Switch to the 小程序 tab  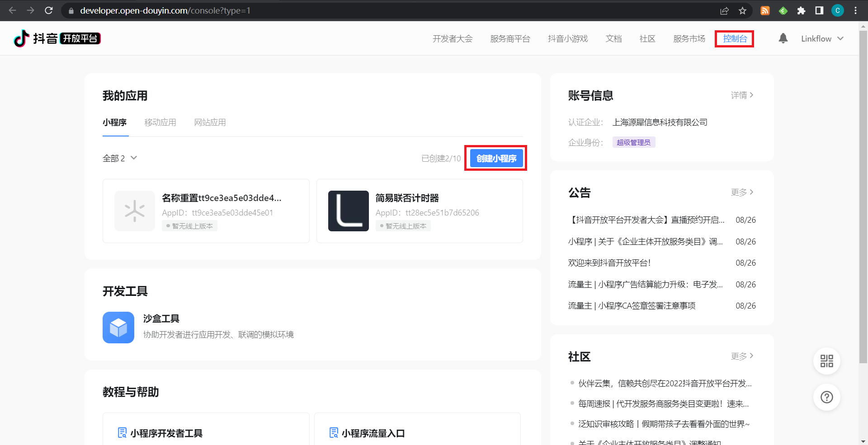115,122
